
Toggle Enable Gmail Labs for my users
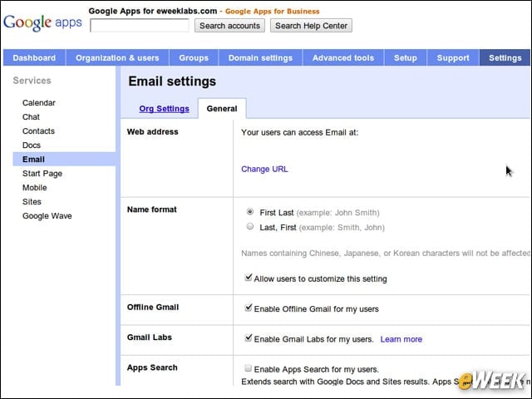[x=249, y=338]
